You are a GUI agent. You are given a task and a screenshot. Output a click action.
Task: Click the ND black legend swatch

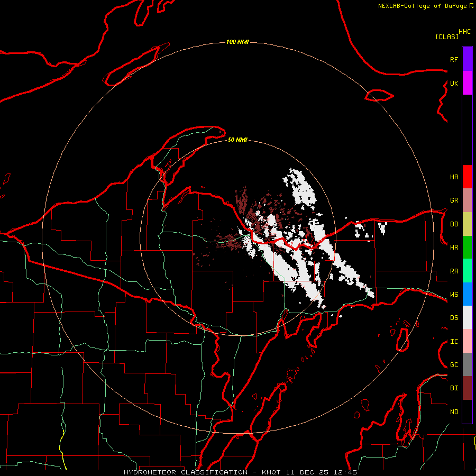[467, 411]
